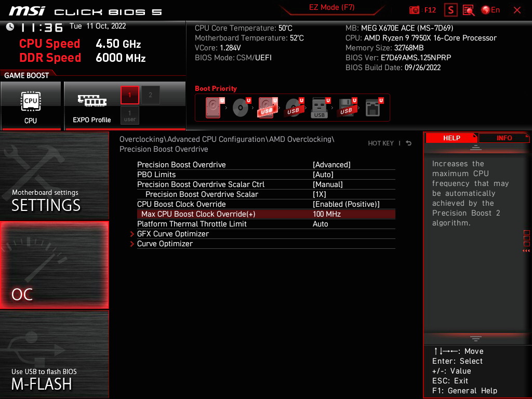Screen dimensions: 532x399
Task: Switch to the HELP tab
Action: tap(451, 138)
